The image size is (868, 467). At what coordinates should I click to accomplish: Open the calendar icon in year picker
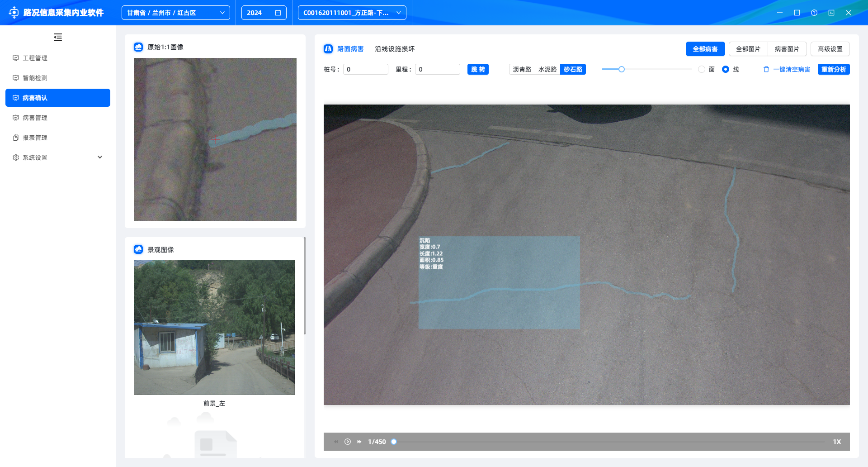(x=278, y=13)
